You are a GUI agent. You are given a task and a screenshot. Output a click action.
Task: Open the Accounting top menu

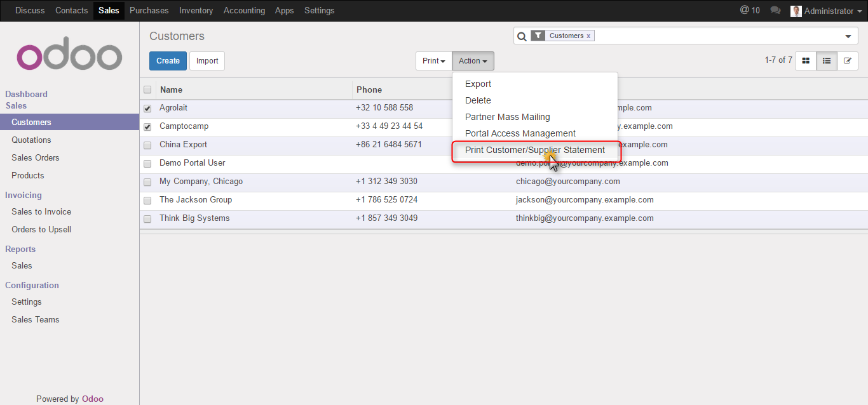pyautogui.click(x=244, y=11)
